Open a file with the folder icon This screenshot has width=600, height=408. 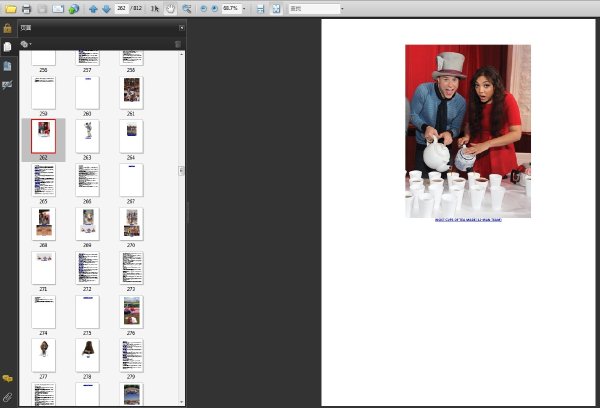coord(10,8)
